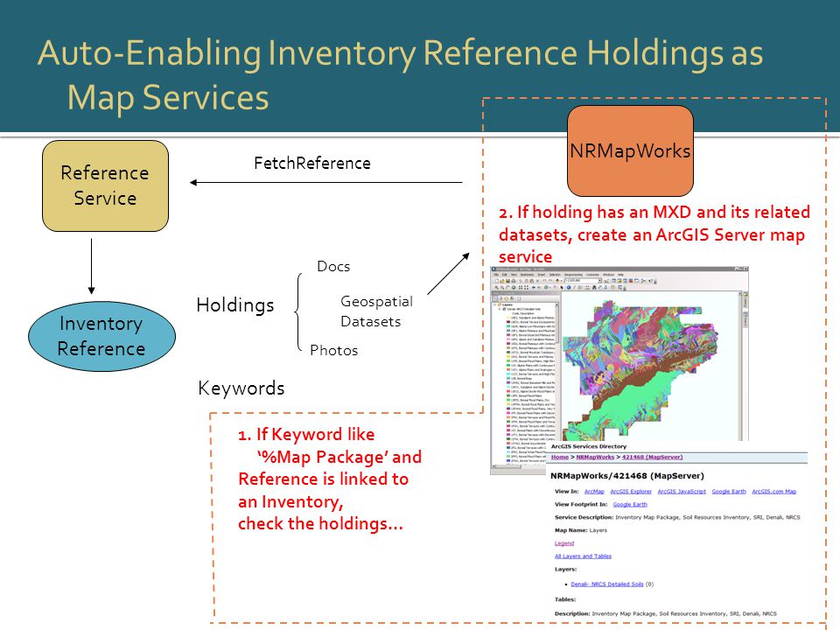Screen dimensions: 840x630
Task: Click the 'NRMapWorks/421468 (MapServer)' heading
Action: pos(627,476)
